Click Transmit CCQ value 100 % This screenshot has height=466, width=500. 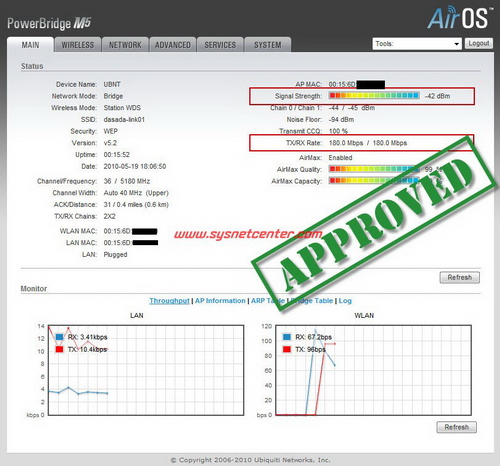tap(338, 131)
